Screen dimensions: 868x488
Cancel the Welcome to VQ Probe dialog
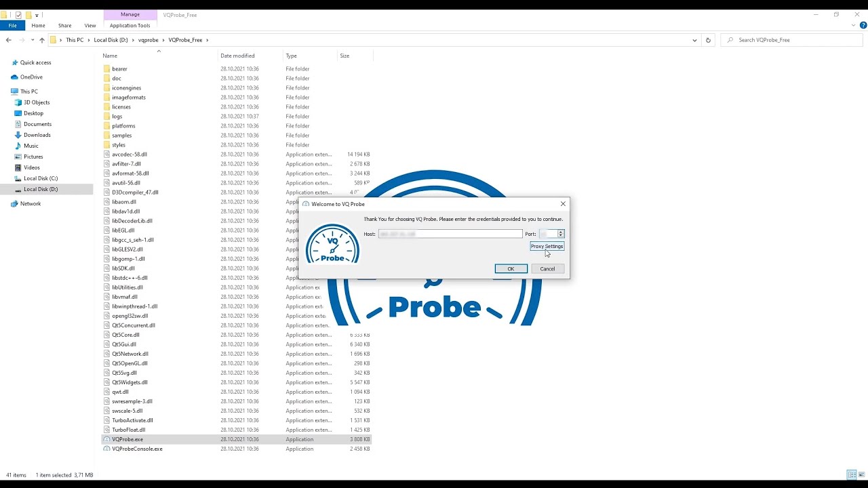pos(547,269)
